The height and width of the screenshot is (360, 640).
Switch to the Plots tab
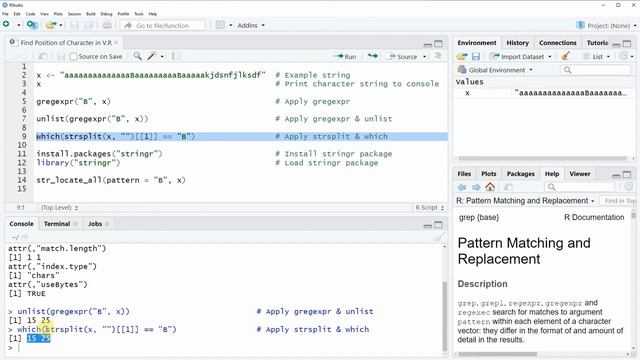[489, 173]
